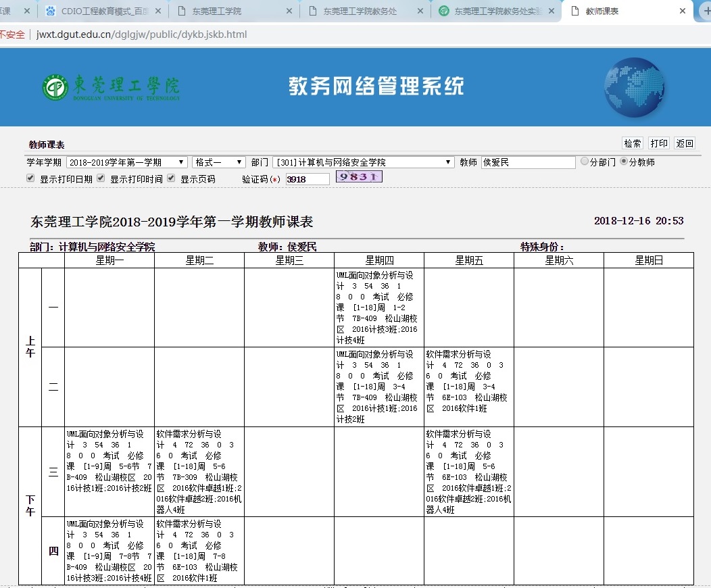Click the captcha image 9831 to refresh
Viewport: 711px width, 588px height.
click(359, 177)
